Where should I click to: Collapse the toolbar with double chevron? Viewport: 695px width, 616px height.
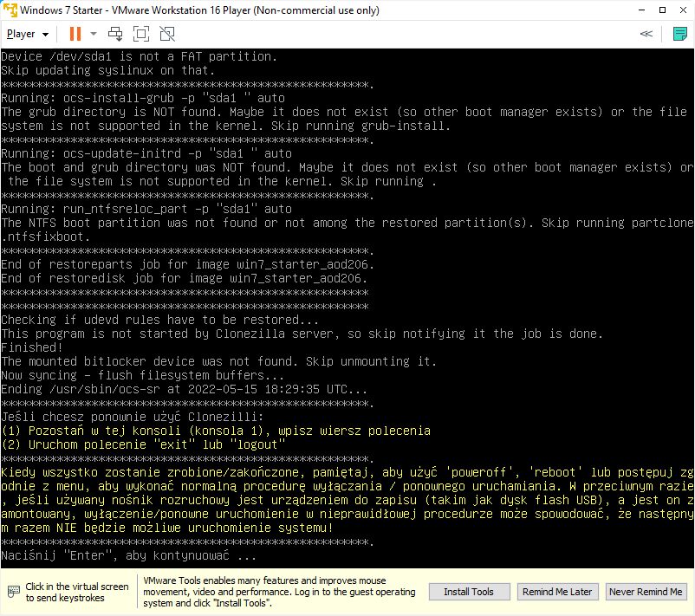[x=646, y=34]
